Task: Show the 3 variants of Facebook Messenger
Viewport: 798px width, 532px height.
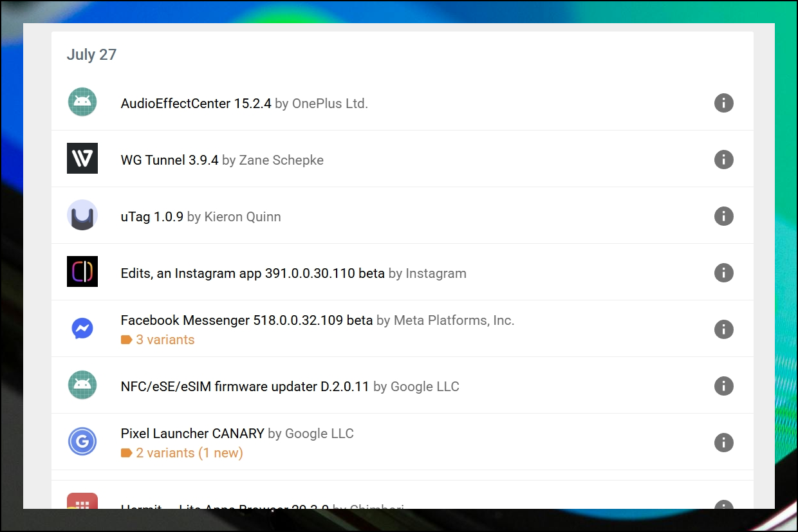Action: click(x=158, y=340)
